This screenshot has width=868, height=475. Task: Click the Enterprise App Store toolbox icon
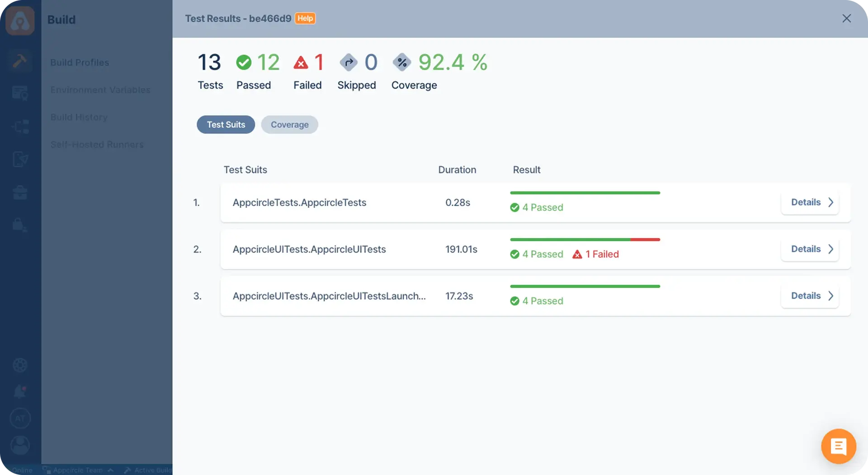click(x=20, y=193)
